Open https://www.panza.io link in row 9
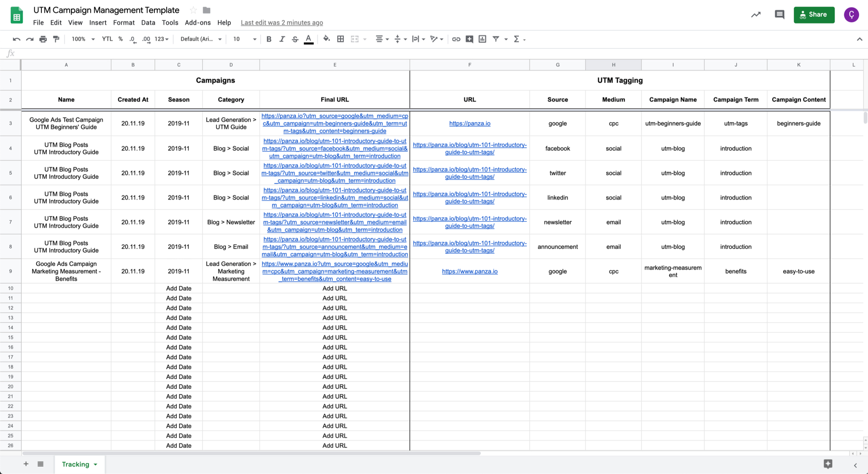Image resolution: width=868 pixels, height=474 pixels. [x=470, y=271]
